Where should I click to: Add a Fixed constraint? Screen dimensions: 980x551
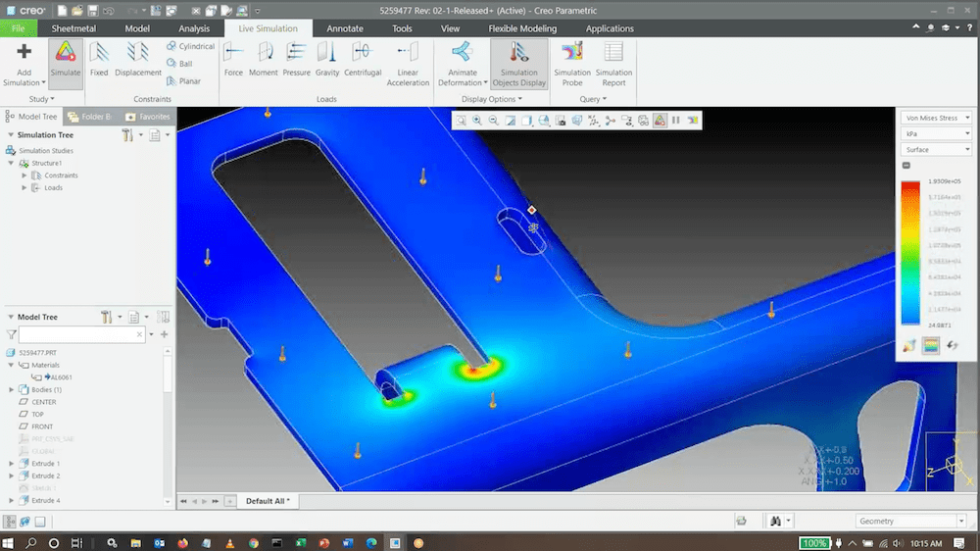pos(99,60)
